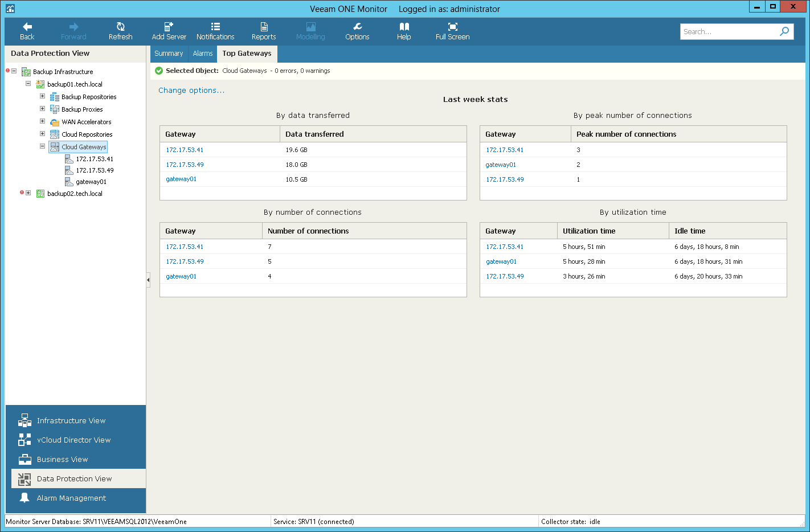
Task: Click the 19.6 GB data transferred value
Action: (x=296, y=150)
